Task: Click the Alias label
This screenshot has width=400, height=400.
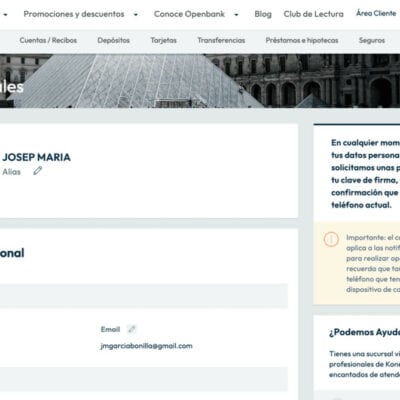Action: pos(11,172)
